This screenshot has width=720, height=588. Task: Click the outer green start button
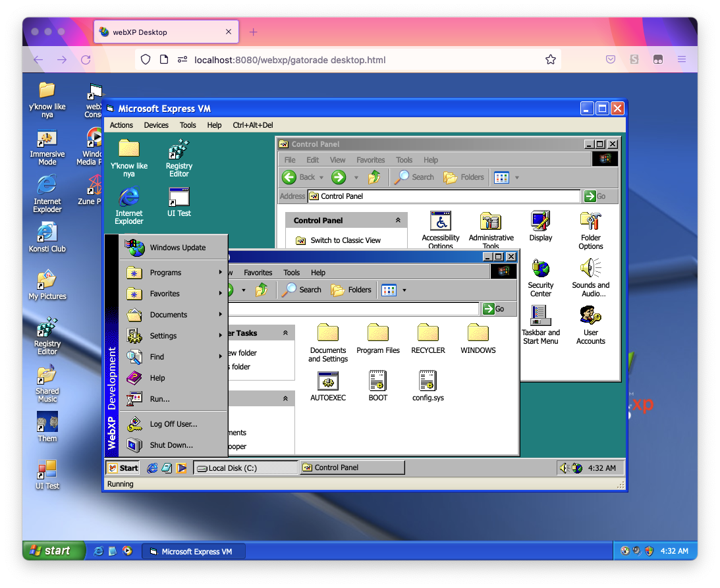[54, 551]
